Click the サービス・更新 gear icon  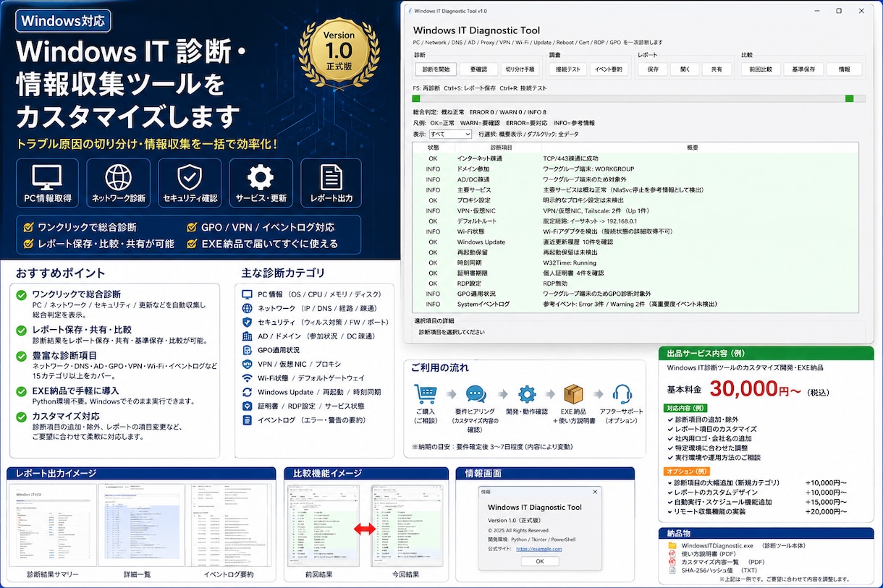[261, 176]
